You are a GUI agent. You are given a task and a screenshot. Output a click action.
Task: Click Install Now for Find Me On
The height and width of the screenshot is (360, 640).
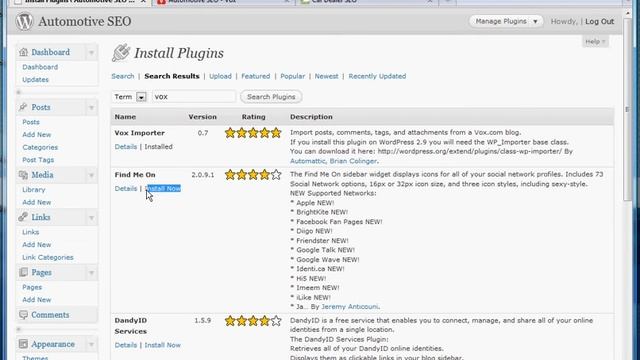click(162, 188)
